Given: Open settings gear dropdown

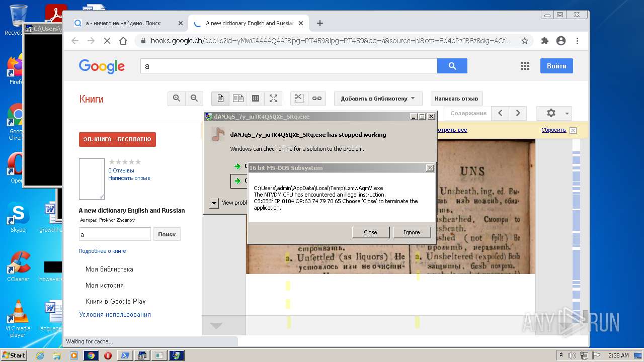Looking at the screenshot, I should click(x=554, y=113).
